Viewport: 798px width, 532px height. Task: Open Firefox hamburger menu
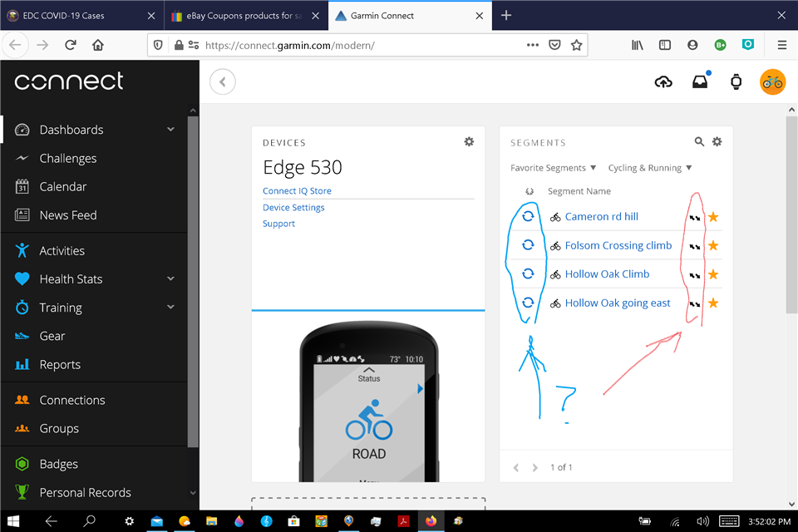[x=782, y=46]
